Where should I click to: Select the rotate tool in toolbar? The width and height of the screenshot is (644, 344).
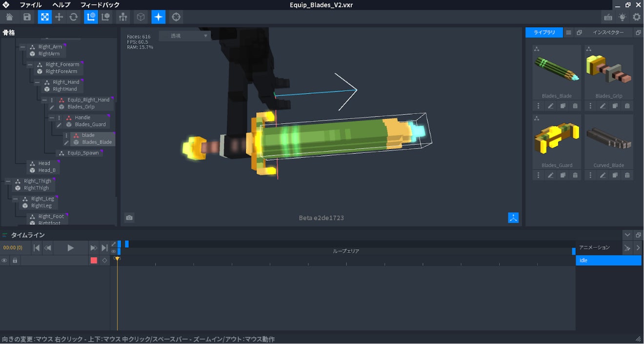74,17
